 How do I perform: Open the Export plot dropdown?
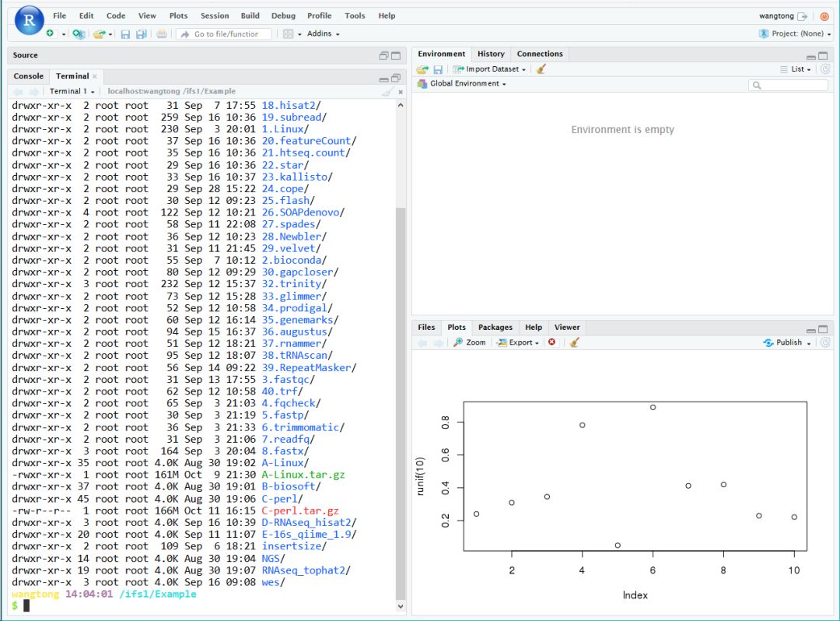pyautogui.click(x=517, y=342)
